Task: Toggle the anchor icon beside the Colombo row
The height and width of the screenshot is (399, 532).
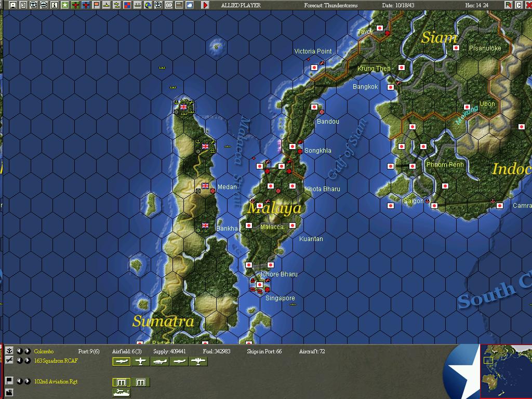Action: [8, 351]
